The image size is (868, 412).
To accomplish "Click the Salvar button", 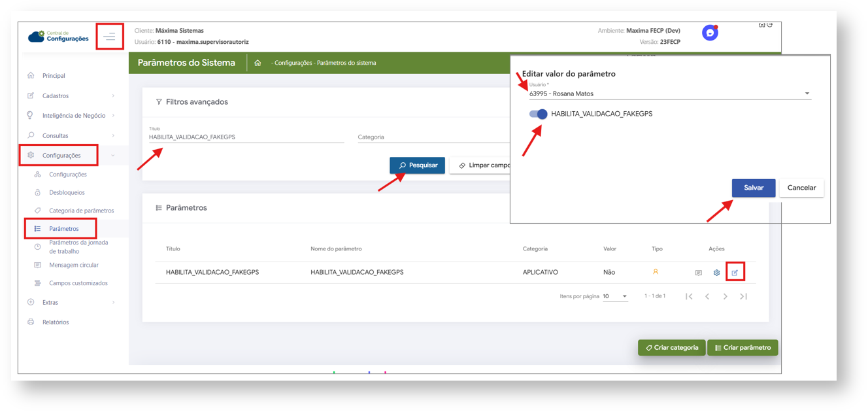I will (x=753, y=188).
